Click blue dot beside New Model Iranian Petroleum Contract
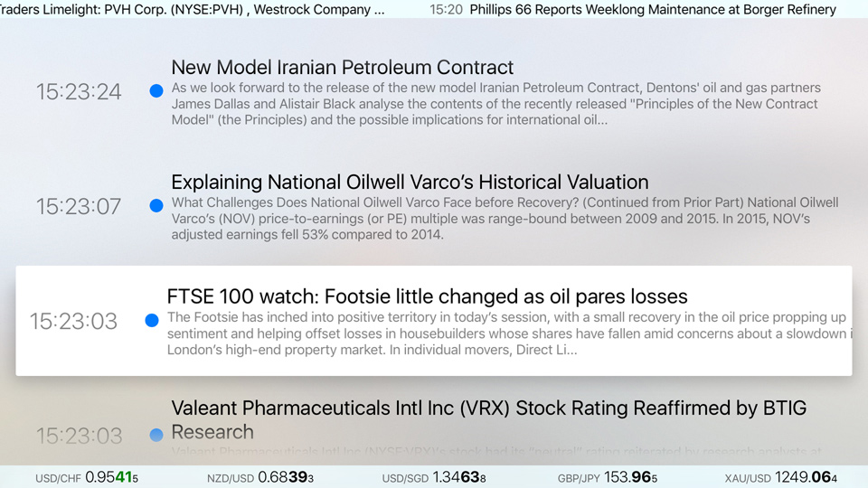 (156, 90)
